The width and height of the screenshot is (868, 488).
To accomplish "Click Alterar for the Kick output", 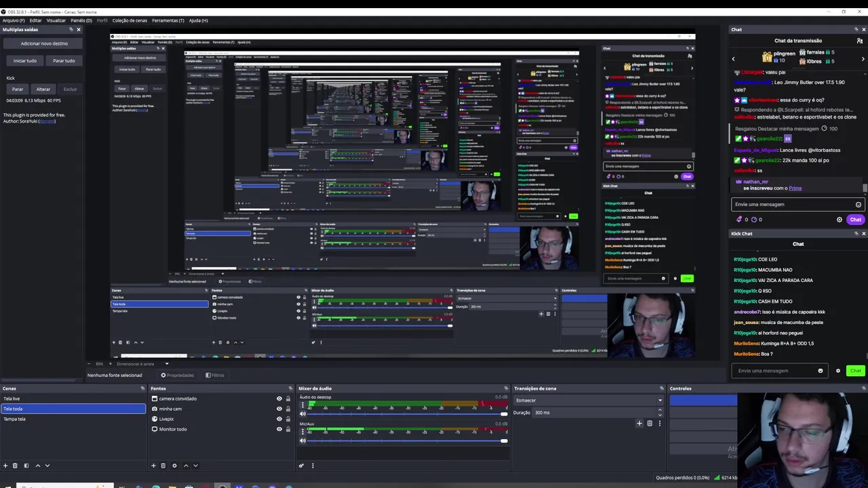I will click(43, 89).
